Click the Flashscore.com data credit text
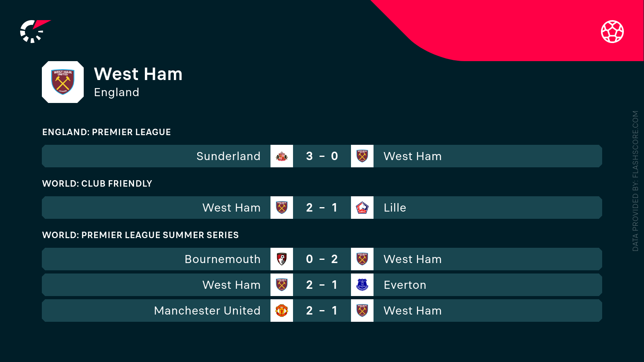The height and width of the screenshot is (362, 644). (636, 181)
